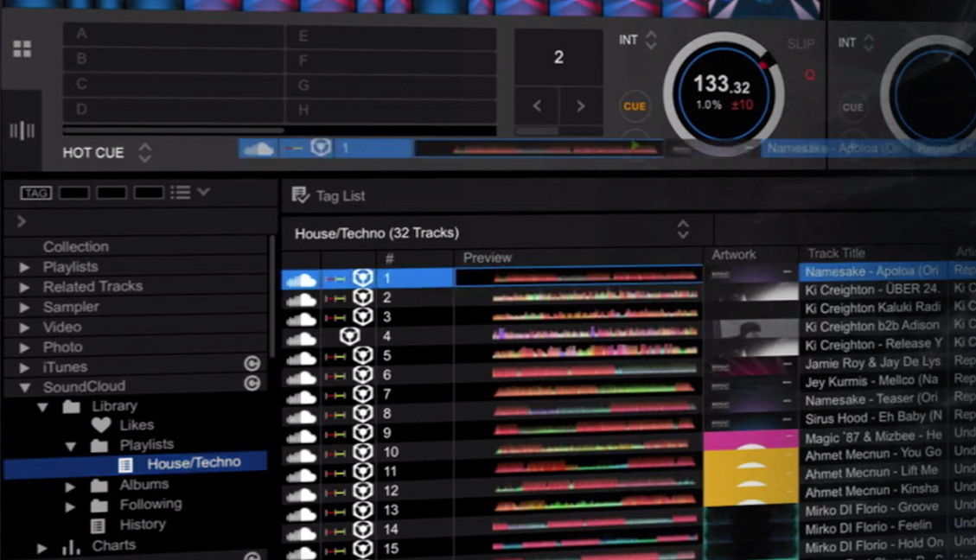Click the list view icon beside TAG filters
Image resolution: width=976 pixels, height=560 pixels.
181,193
